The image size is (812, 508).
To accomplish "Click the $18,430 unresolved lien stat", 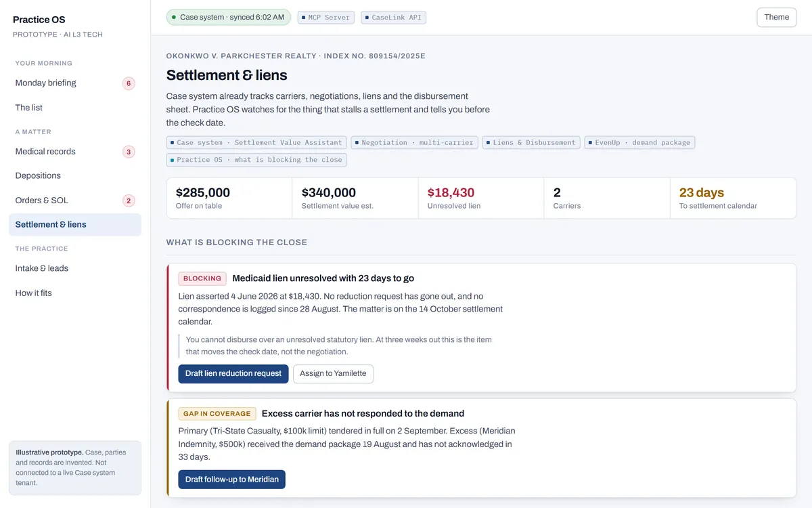I will tap(481, 198).
